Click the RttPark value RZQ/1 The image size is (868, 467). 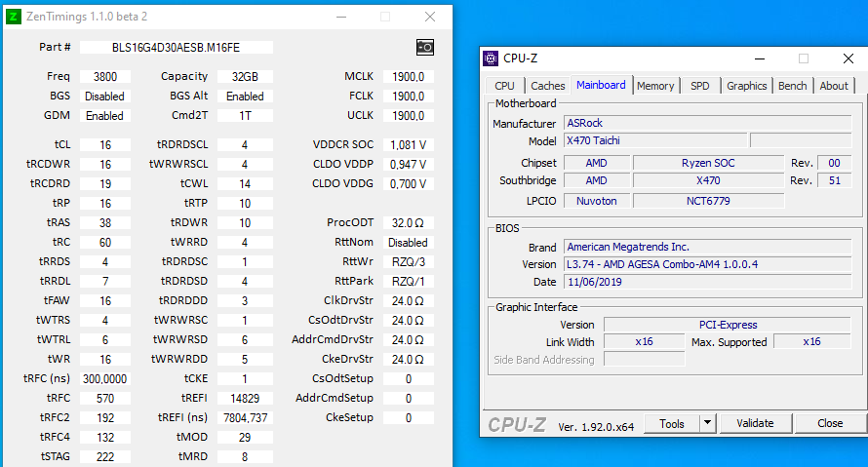pos(408,281)
